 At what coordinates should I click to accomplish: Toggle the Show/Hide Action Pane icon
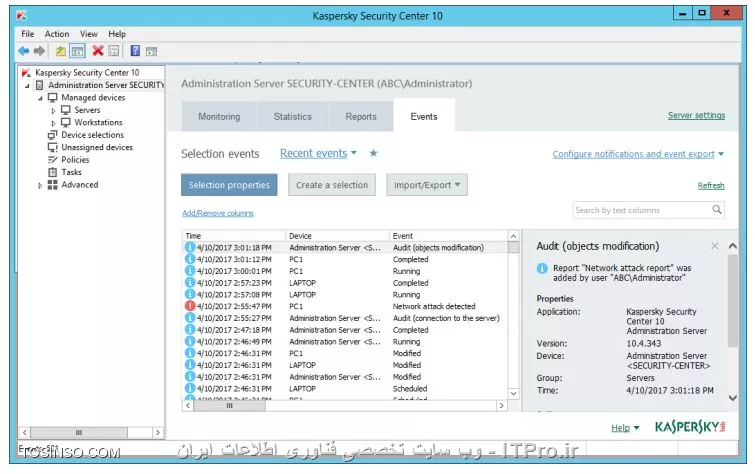click(151, 51)
